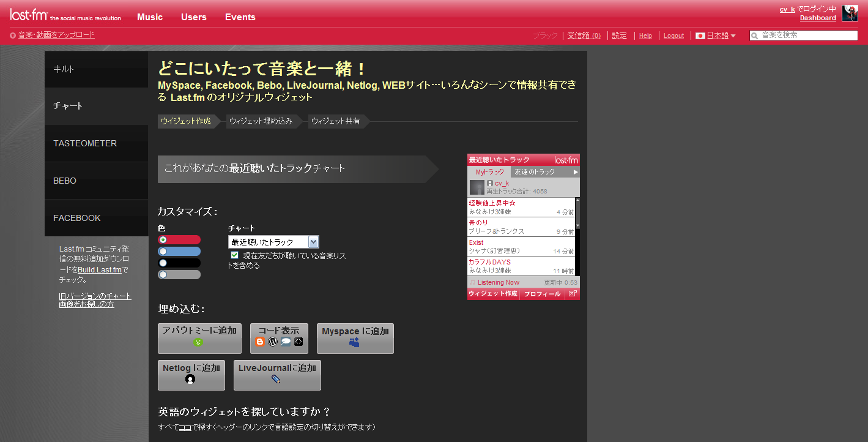
Task: Select キルト in the sidebar
Action: (x=96, y=69)
